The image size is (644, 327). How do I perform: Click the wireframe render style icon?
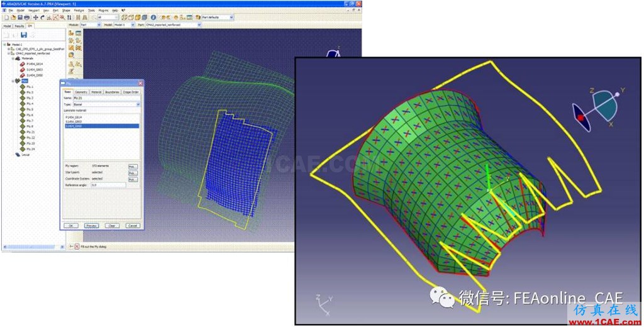tap(125, 17)
